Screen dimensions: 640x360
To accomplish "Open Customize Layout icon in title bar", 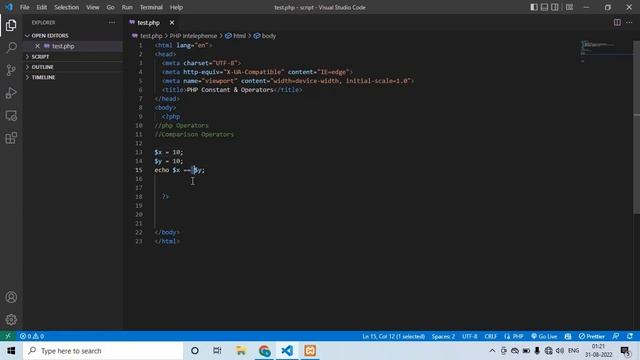I will click(x=569, y=7).
